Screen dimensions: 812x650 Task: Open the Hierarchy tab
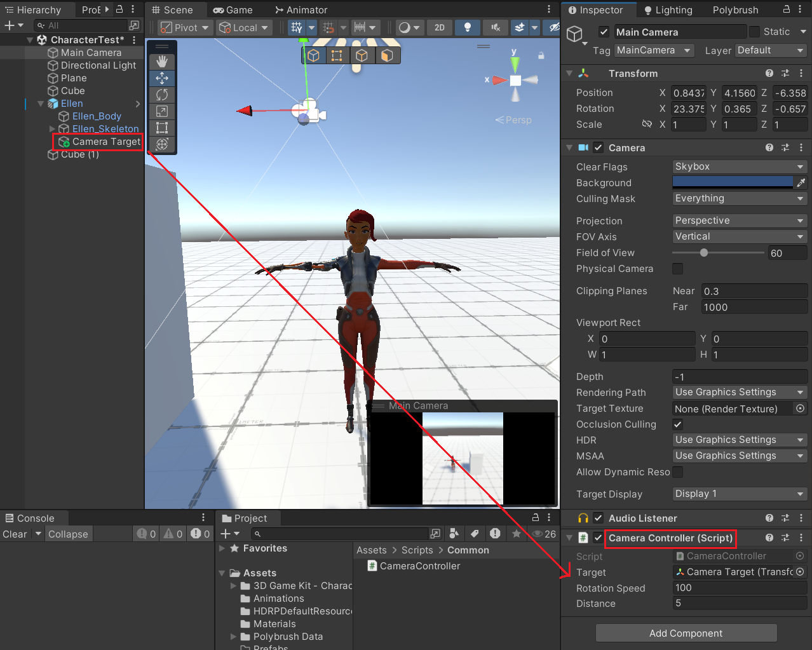[x=33, y=10]
